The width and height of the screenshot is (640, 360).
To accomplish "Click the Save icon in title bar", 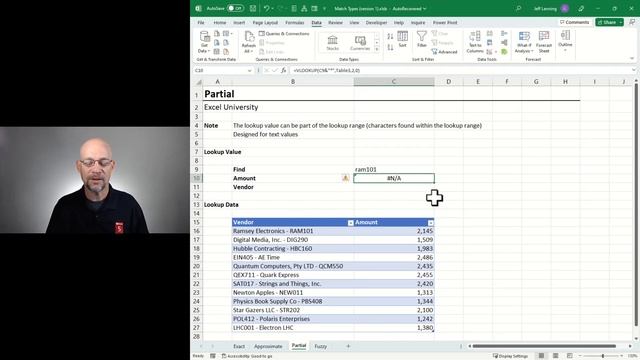I will tap(253, 8).
